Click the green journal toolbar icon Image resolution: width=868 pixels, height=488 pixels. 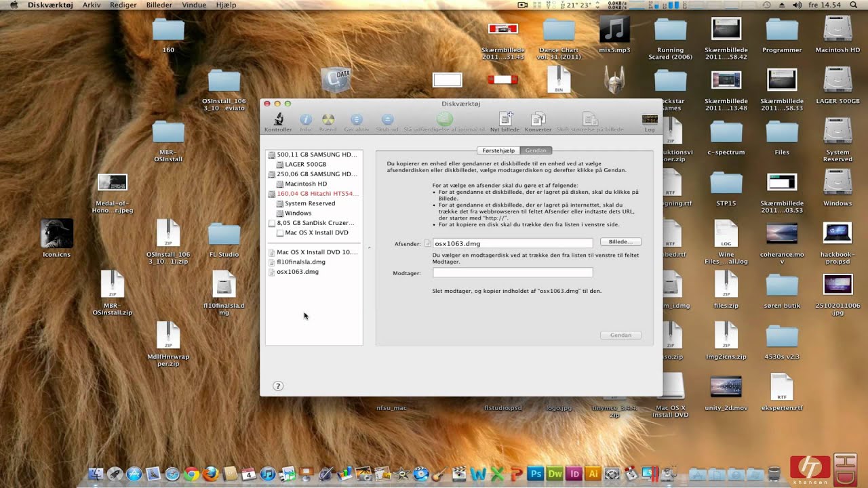coord(444,121)
